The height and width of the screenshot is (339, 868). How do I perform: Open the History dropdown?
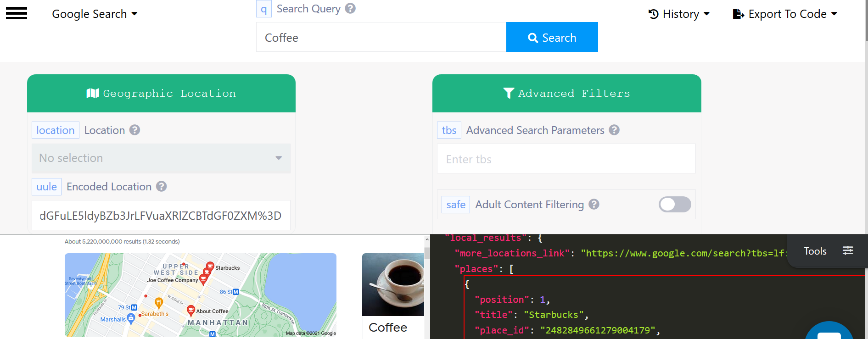(x=679, y=14)
